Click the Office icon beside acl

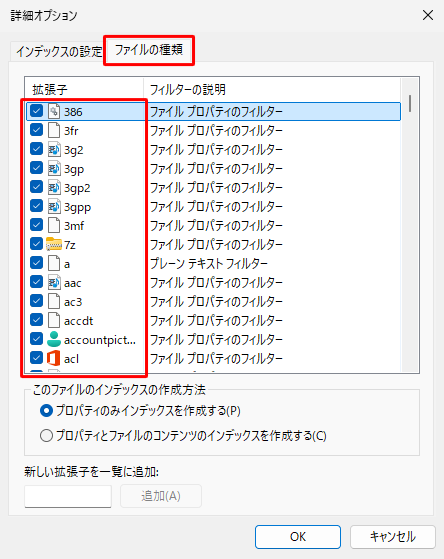click(54, 359)
